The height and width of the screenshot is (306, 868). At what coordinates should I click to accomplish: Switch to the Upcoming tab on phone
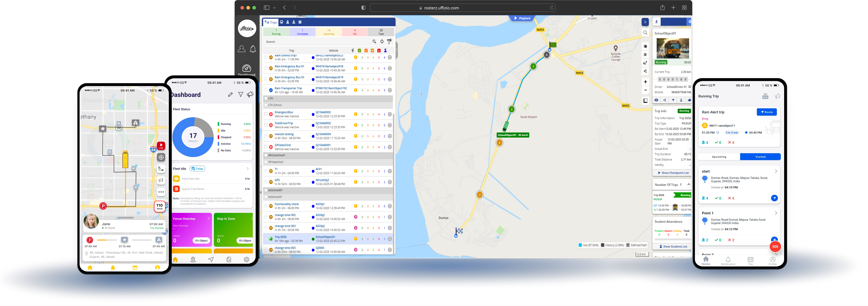(719, 157)
